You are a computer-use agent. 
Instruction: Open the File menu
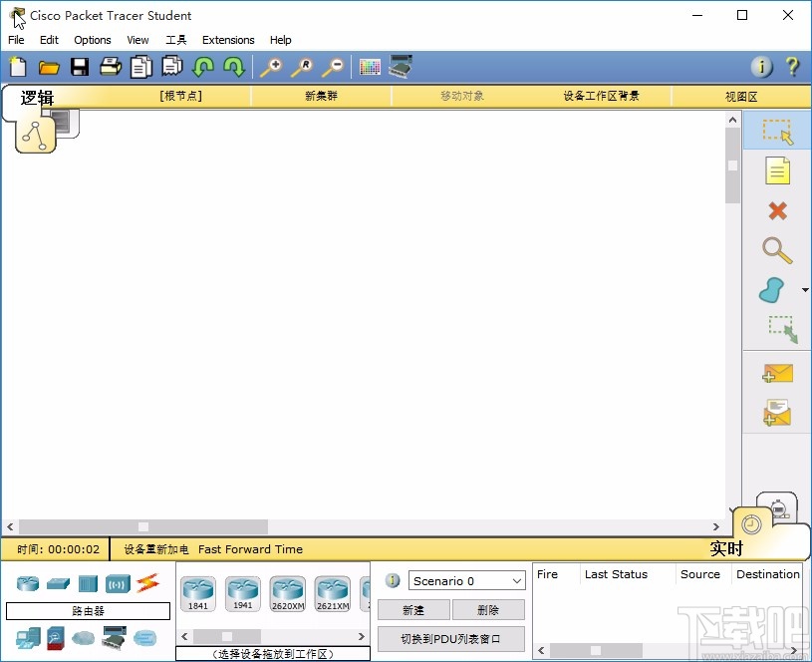pyautogui.click(x=16, y=40)
